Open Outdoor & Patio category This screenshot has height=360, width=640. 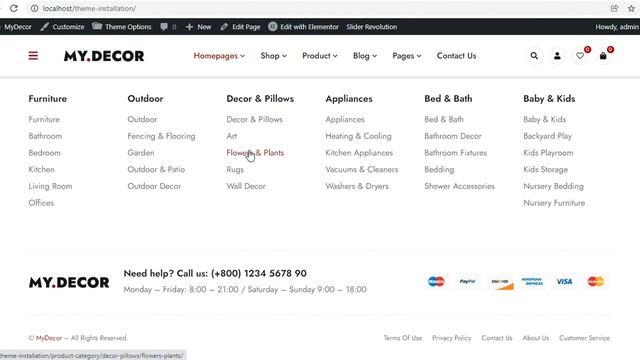tap(156, 169)
